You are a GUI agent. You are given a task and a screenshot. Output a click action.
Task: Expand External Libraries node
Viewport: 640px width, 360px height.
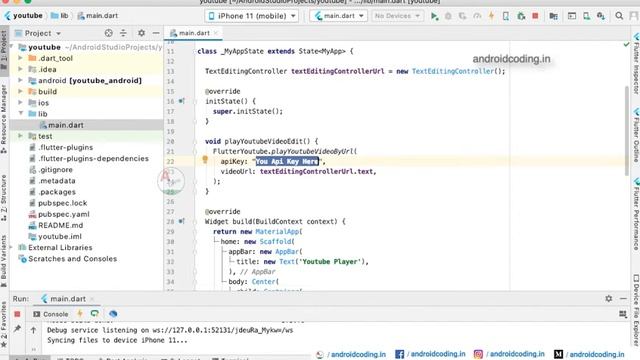pos(11,247)
